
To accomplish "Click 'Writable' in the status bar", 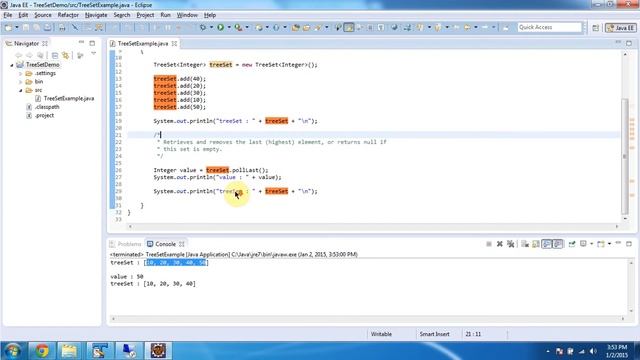I will click(381, 334).
